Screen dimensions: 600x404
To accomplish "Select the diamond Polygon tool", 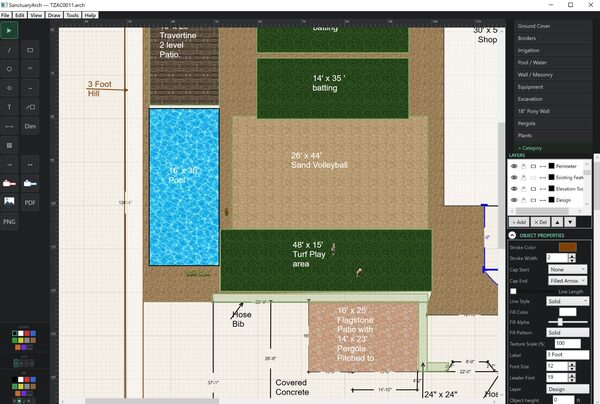I will coord(9,88).
